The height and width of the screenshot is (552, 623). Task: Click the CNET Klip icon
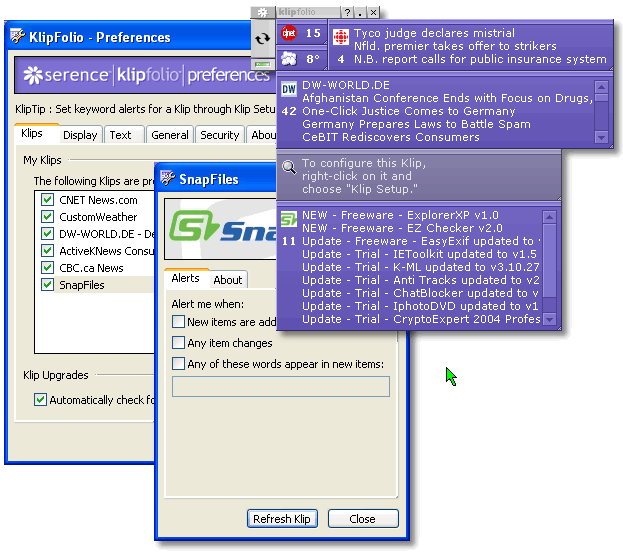(289, 34)
